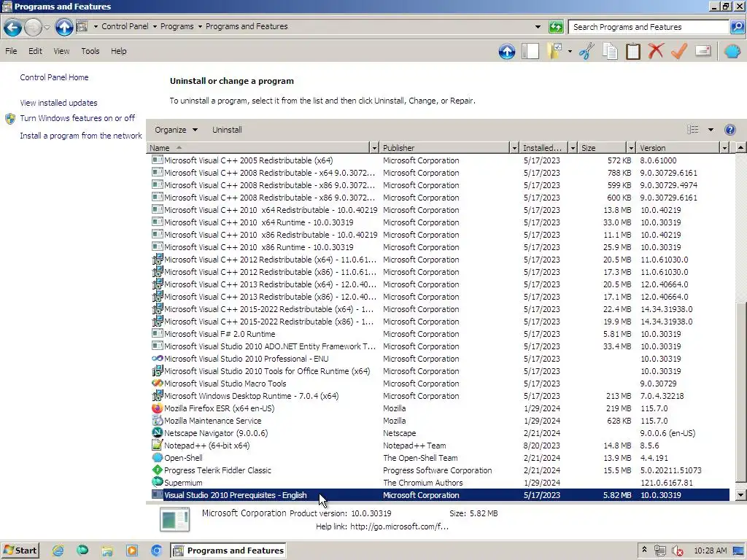Click the Paste clipboard icon

pos(632,51)
